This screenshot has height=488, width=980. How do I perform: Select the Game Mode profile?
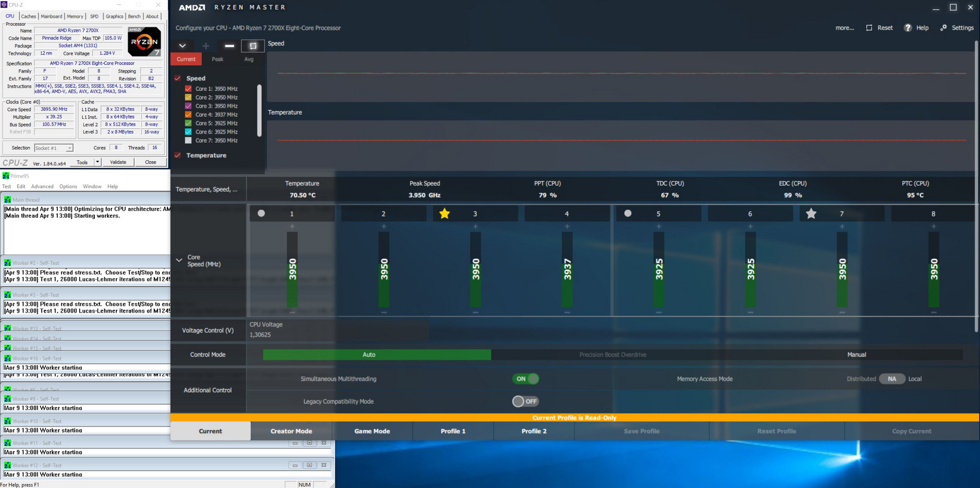[x=372, y=431]
